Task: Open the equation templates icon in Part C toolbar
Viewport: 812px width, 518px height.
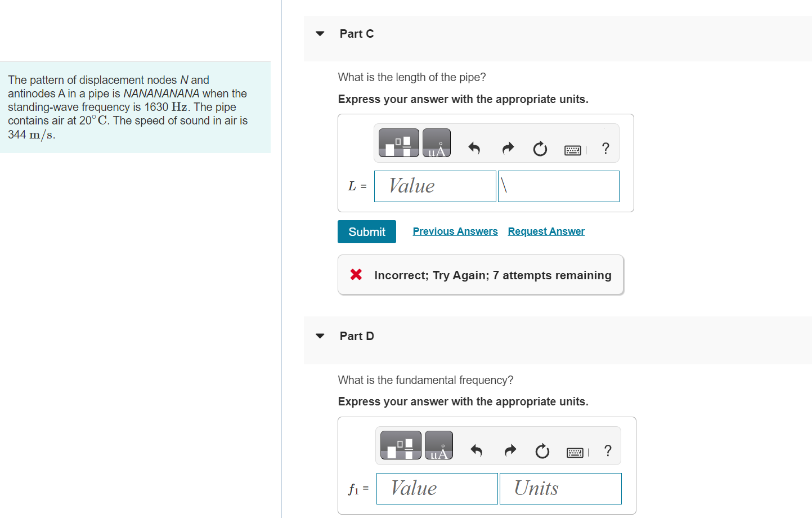Action: coord(398,142)
